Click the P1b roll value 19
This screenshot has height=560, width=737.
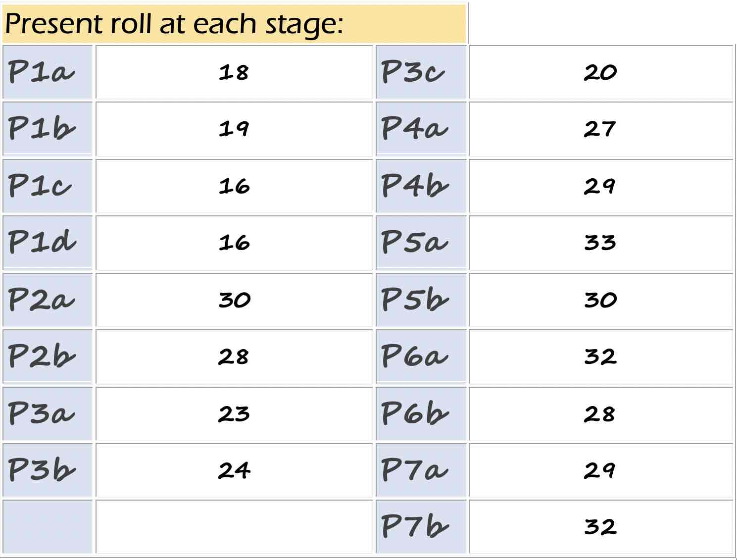(x=234, y=129)
